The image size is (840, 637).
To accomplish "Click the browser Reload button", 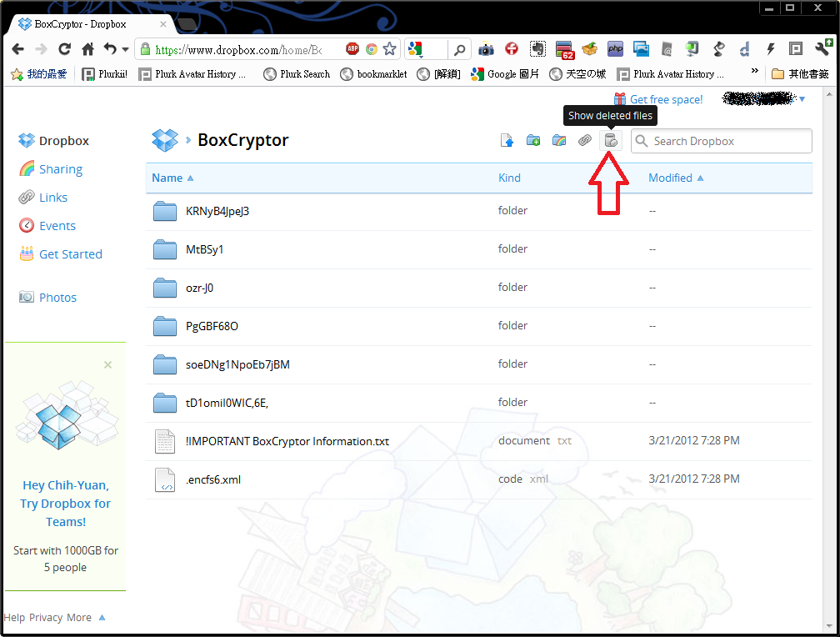I will [64, 49].
